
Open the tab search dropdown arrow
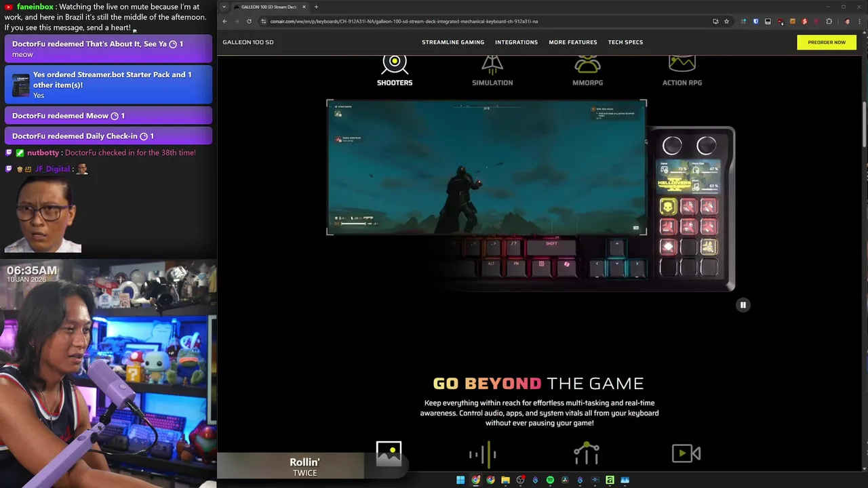point(224,7)
